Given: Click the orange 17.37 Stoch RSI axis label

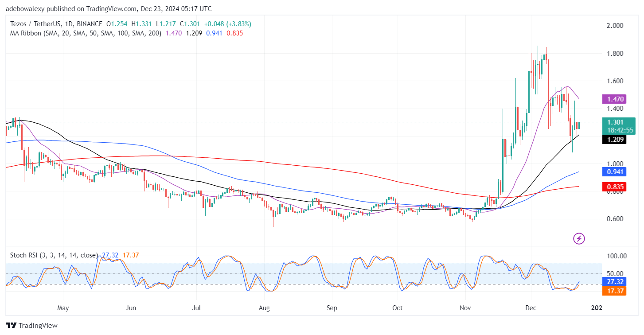Looking at the screenshot, I should click(613, 291).
